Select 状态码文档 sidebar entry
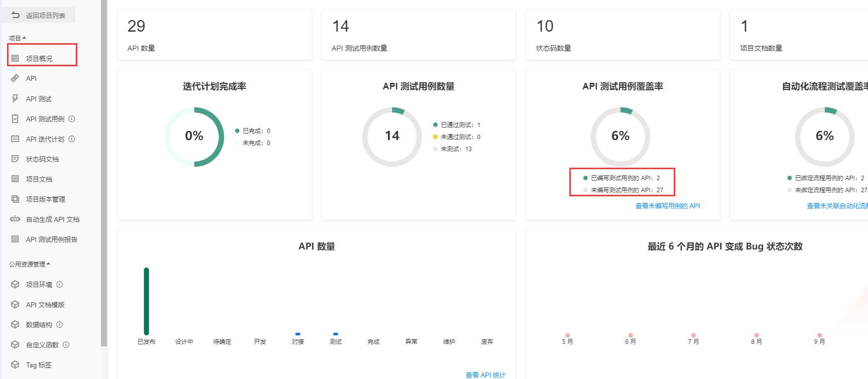This screenshot has width=868, height=379. point(42,159)
